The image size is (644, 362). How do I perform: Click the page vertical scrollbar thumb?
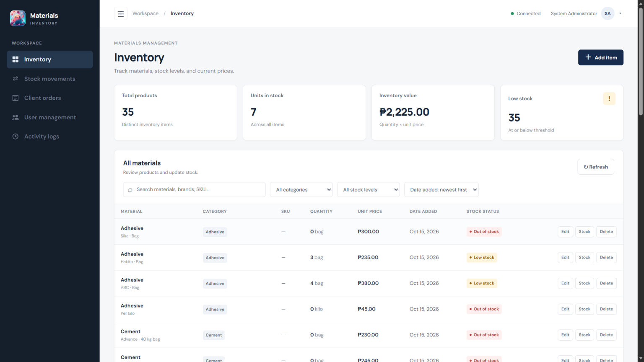tap(640, 61)
